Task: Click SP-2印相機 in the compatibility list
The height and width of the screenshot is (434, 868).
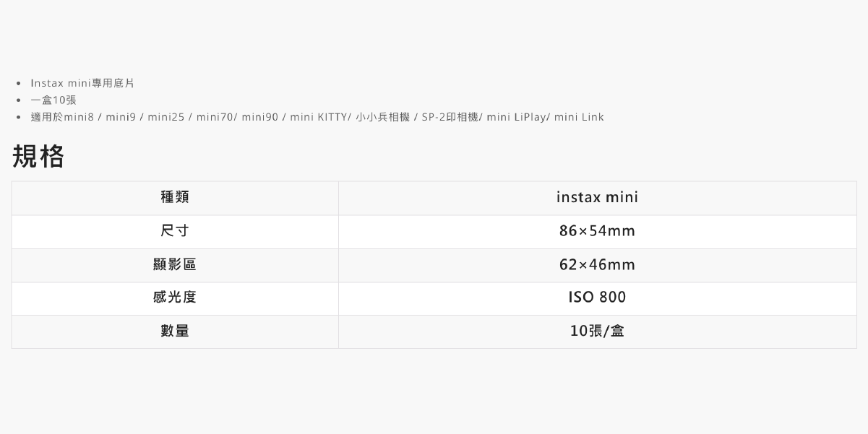Action: tap(450, 117)
